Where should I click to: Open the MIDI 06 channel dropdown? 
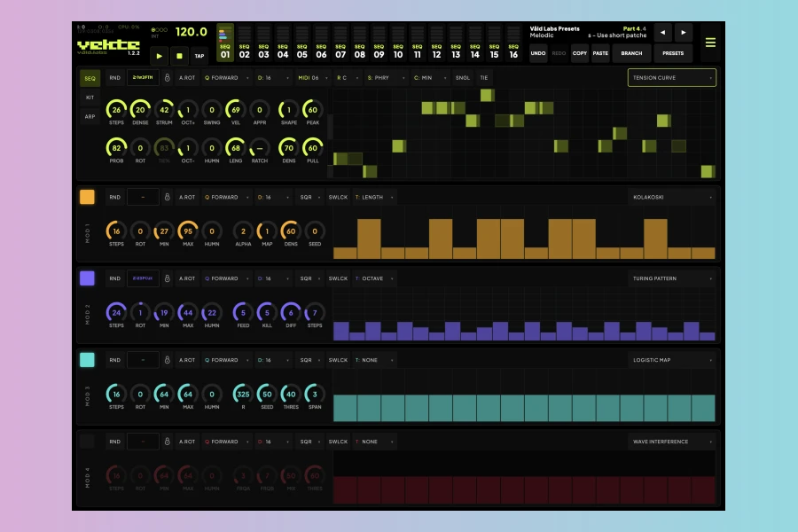tap(312, 78)
